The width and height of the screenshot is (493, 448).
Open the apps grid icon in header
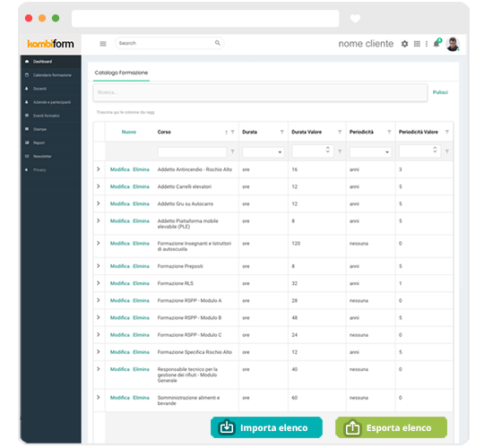pos(417,44)
